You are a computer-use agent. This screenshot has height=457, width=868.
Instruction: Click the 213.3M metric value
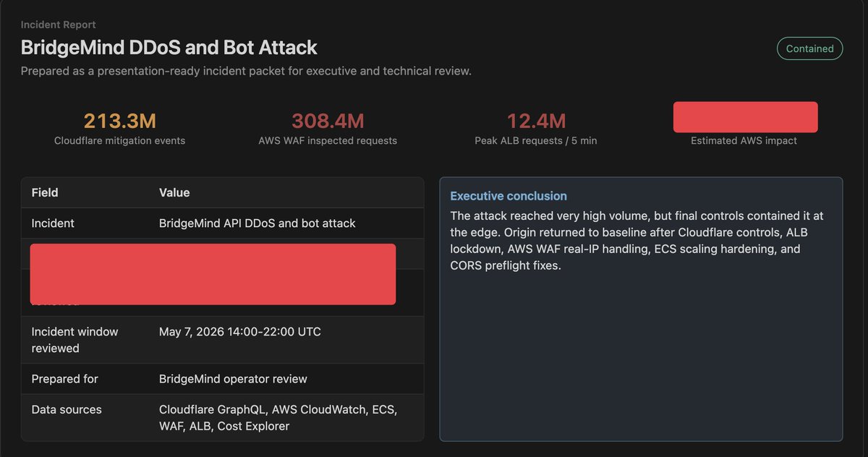pyautogui.click(x=120, y=120)
